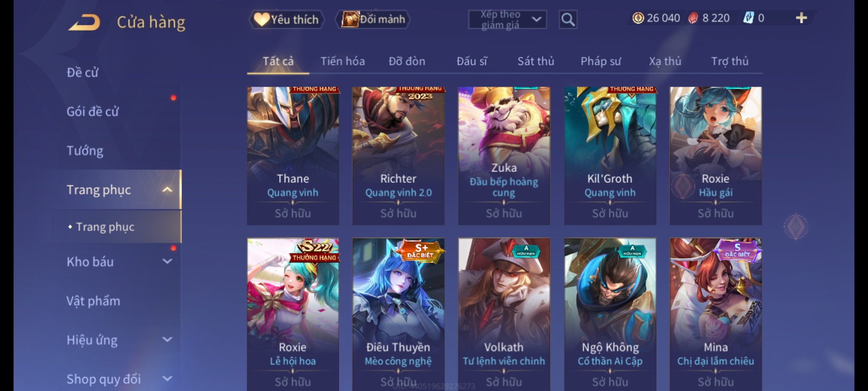Tap the floating diamond assist icon
Screen dimensions: 868x391
(x=796, y=227)
